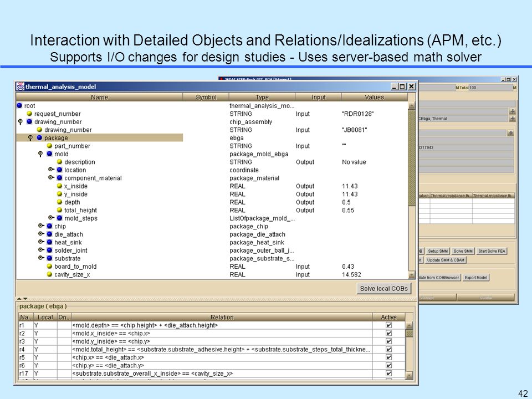Screen dimensions: 532x399
Task: Click the Input column header
Action: coord(319,97)
